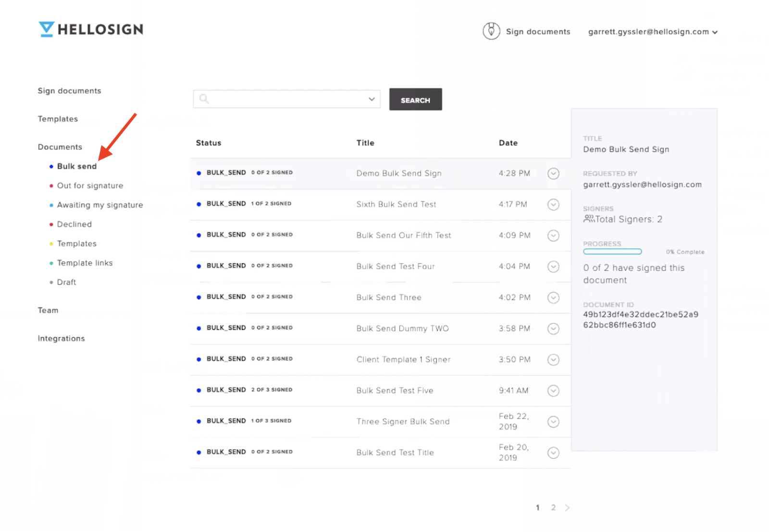This screenshot has height=532, width=769.
Task: Click the Client Template 1 Signer title
Action: [403, 359]
